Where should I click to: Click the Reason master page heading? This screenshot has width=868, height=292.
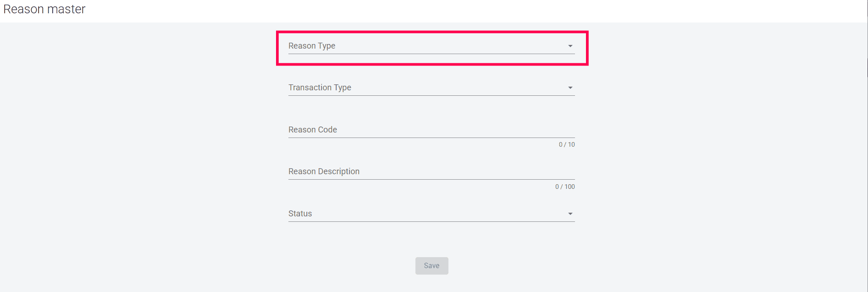tap(44, 9)
